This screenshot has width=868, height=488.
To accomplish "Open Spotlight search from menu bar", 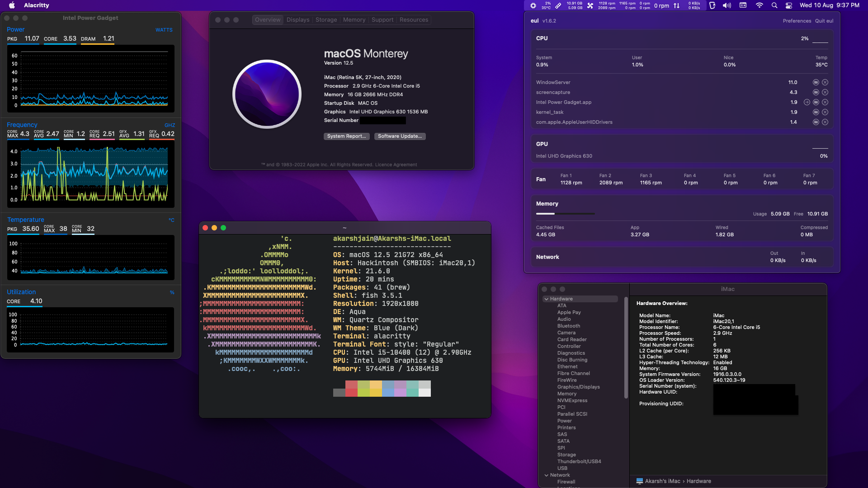I will click(x=774, y=5).
